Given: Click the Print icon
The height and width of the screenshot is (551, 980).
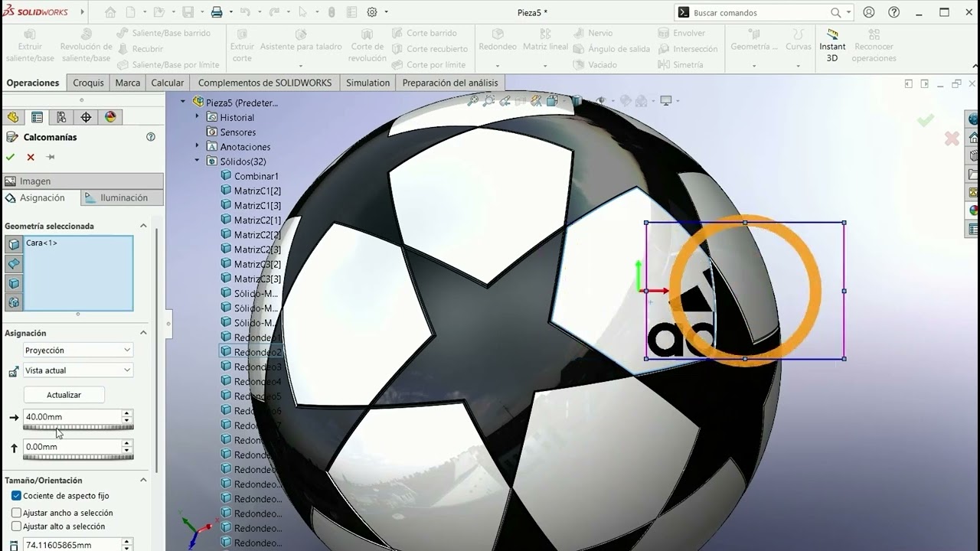Looking at the screenshot, I should tap(217, 12).
